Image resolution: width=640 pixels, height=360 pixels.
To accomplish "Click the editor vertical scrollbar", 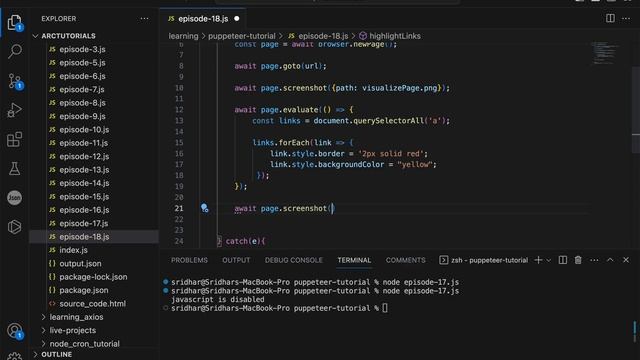I will 636,109.
